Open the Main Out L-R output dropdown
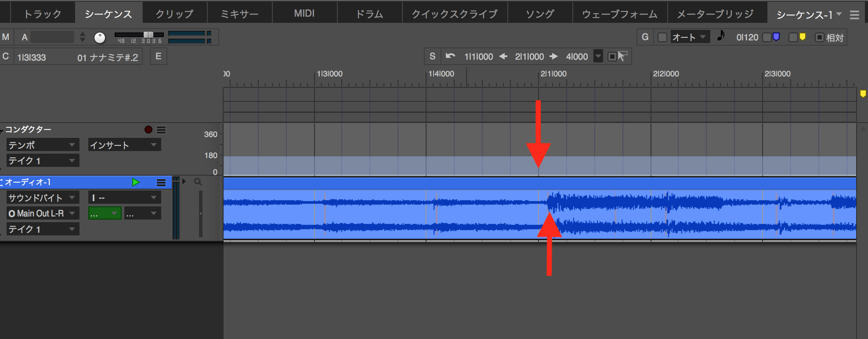Viewport: 868px width, 339px height. pos(43,213)
